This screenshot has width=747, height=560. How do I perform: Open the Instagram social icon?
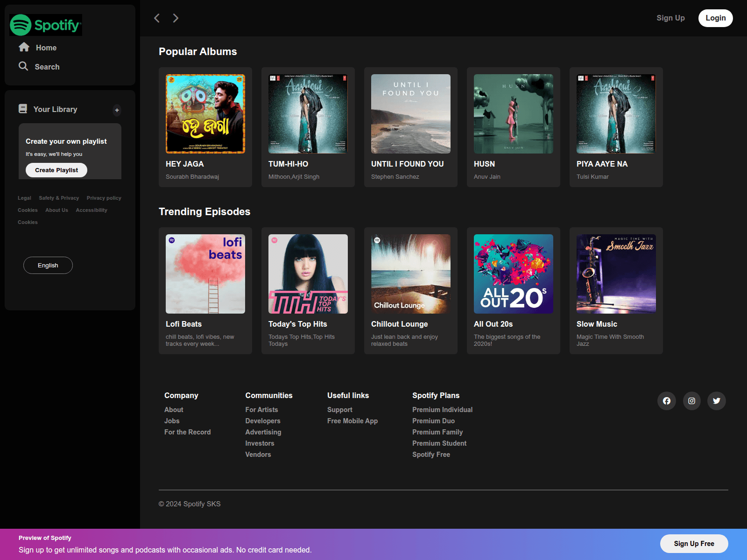pyautogui.click(x=692, y=401)
